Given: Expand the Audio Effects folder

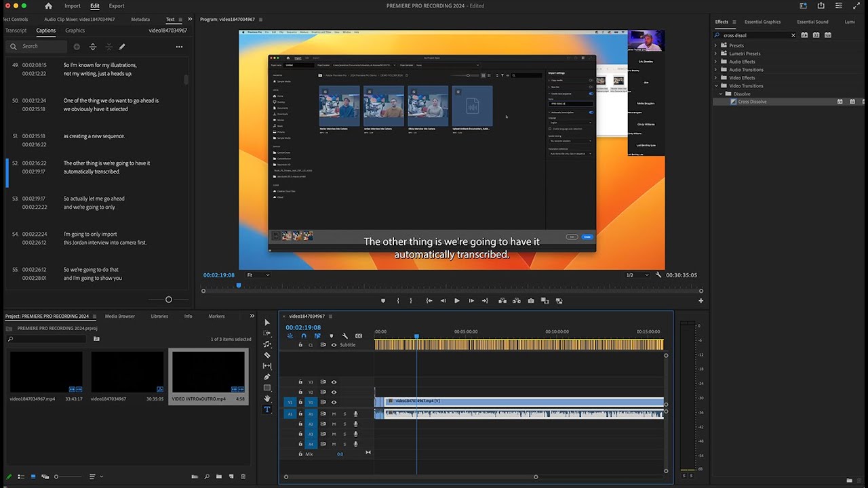Looking at the screenshot, I should point(715,62).
